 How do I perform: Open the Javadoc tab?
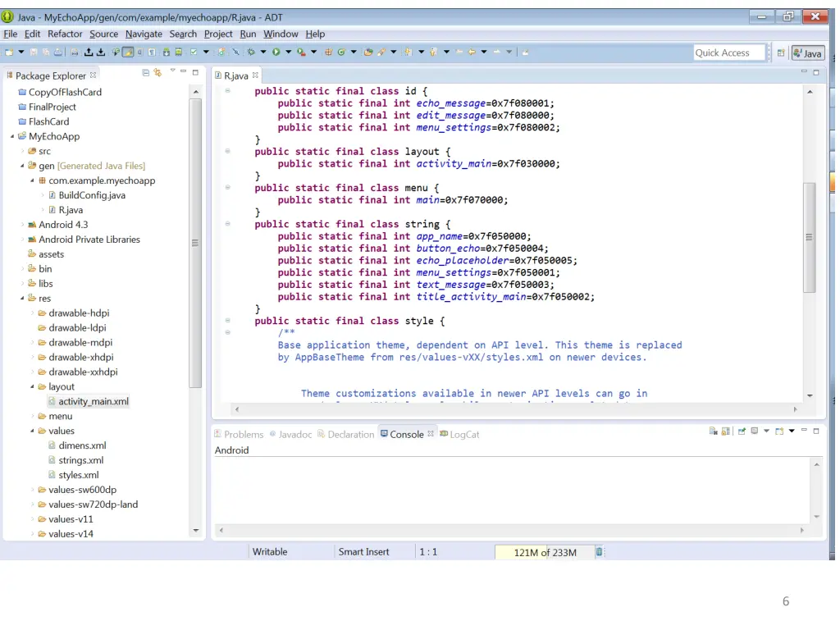coord(291,435)
